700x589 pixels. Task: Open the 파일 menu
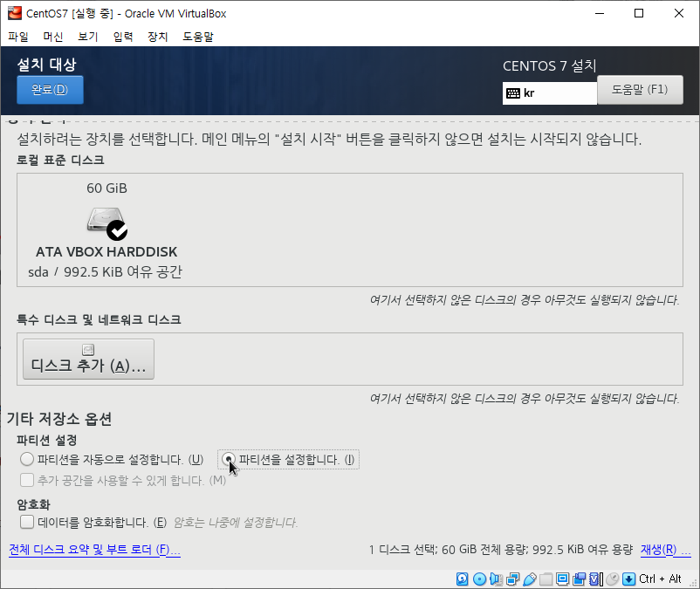click(18, 37)
